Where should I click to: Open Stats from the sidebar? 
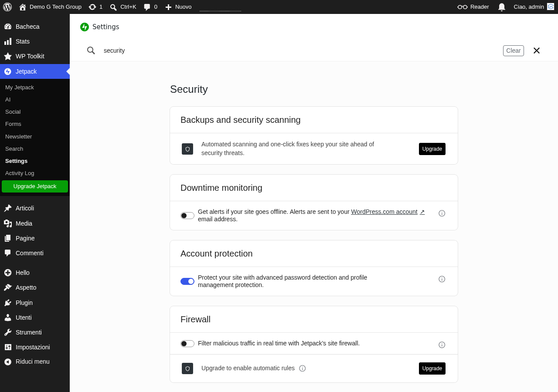coord(35,41)
